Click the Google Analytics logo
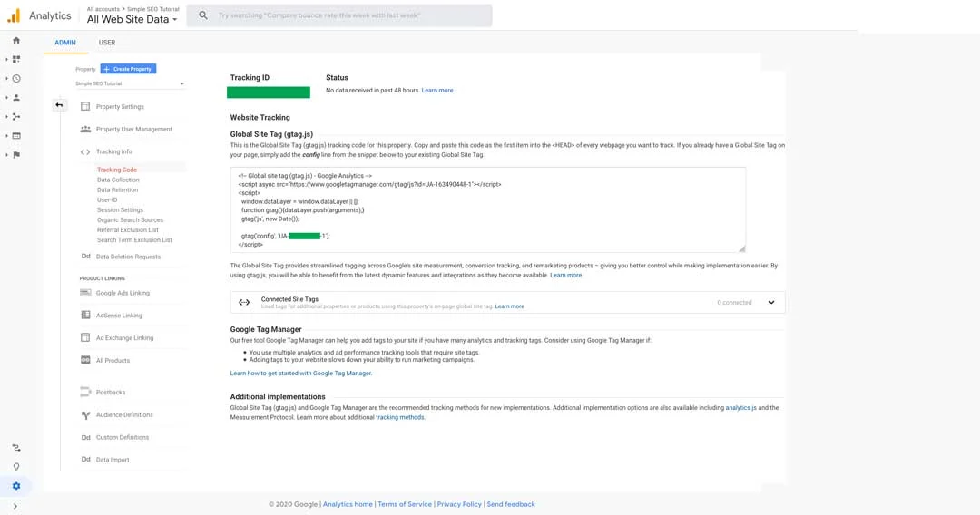980x515 pixels. click(x=14, y=15)
